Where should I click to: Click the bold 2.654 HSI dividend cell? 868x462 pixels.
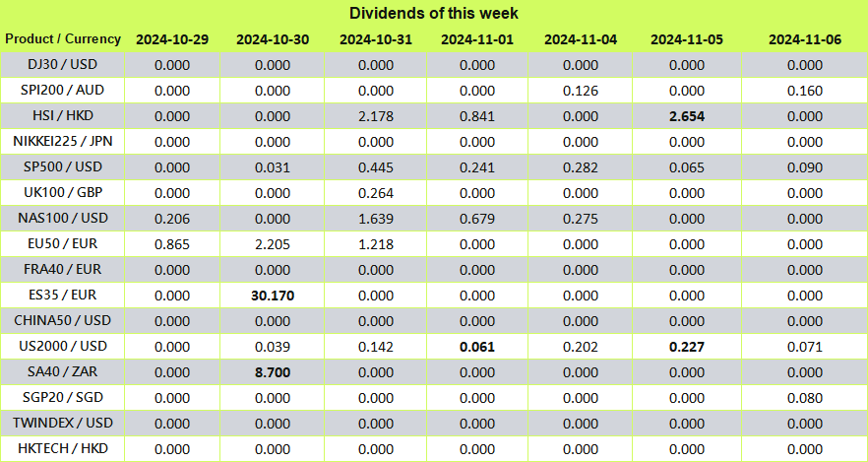(687, 117)
